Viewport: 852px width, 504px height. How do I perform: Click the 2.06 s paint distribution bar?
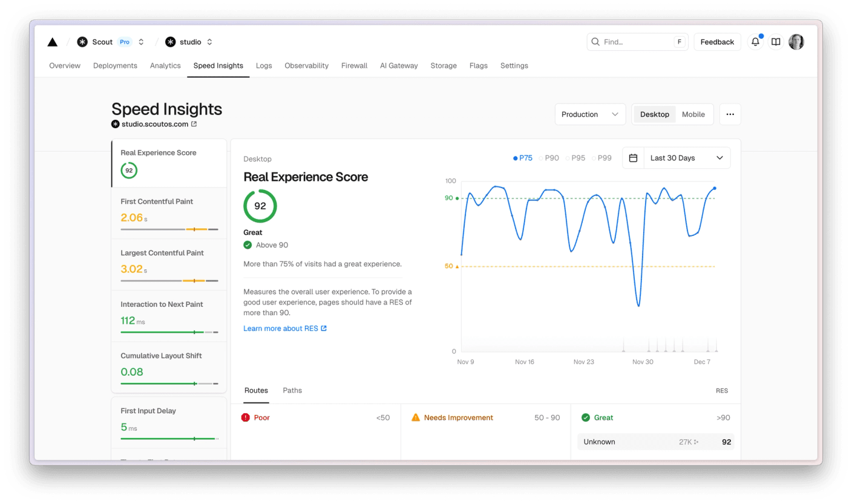(x=169, y=229)
